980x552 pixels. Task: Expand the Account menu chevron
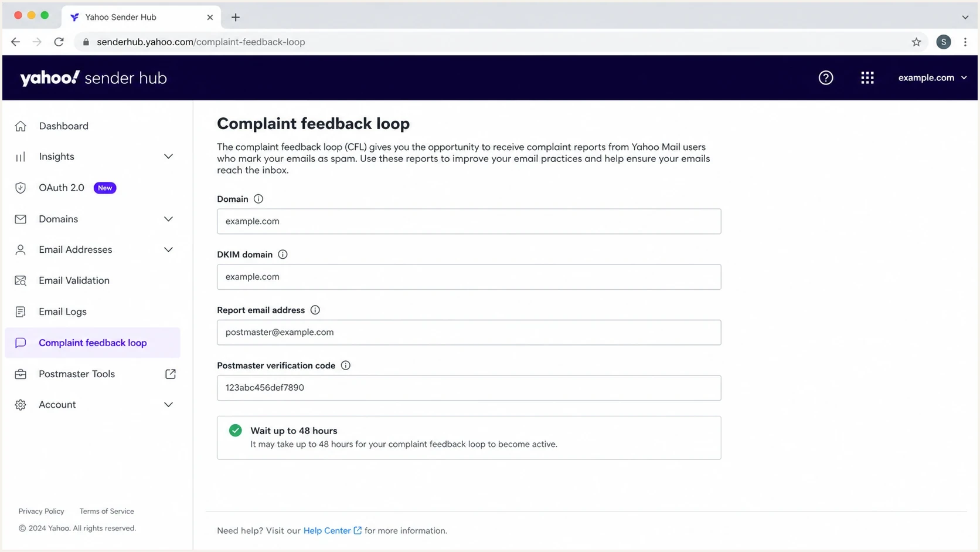(169, 405)
